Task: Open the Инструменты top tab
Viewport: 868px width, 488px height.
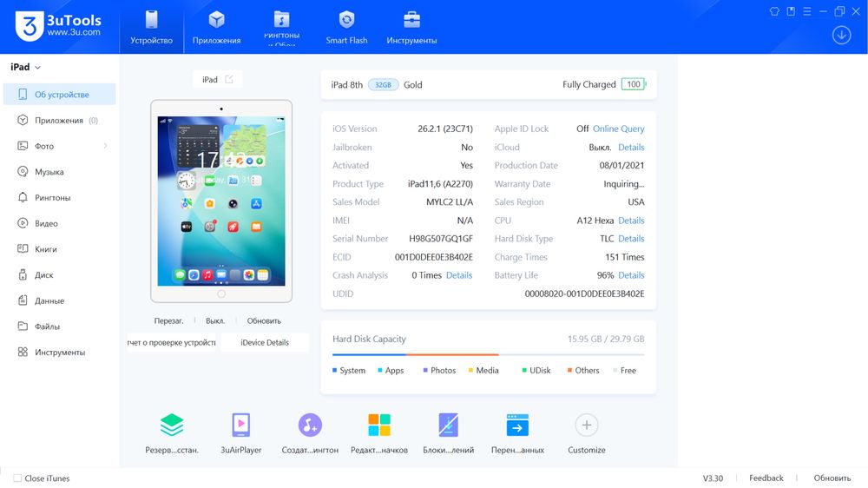Action: pos(411,27)
